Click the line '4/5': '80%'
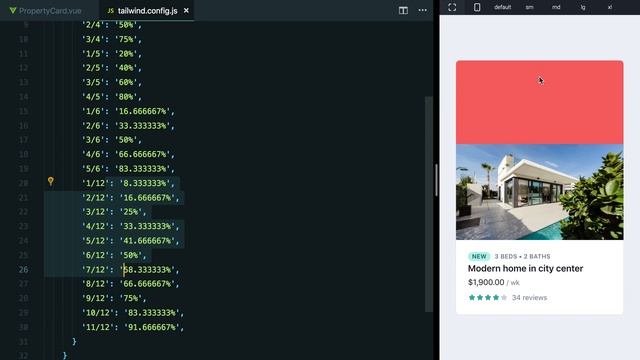Image resolution: width=640 pixels, height=360 pixels. 112,97
